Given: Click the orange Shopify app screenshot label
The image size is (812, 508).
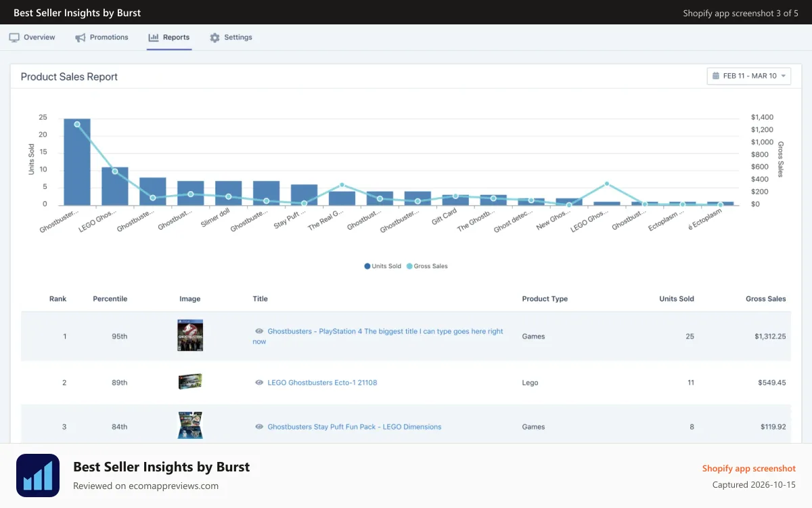Looking at the screenshot, I should pyautogui.click(x=748, y=469).
